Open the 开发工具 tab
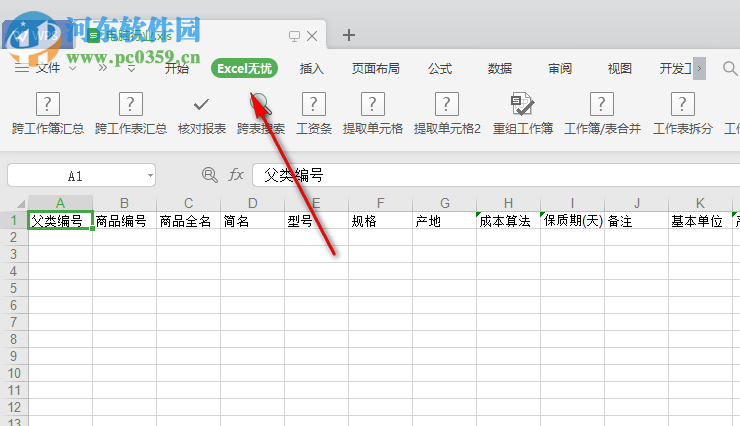 [675, 68]
